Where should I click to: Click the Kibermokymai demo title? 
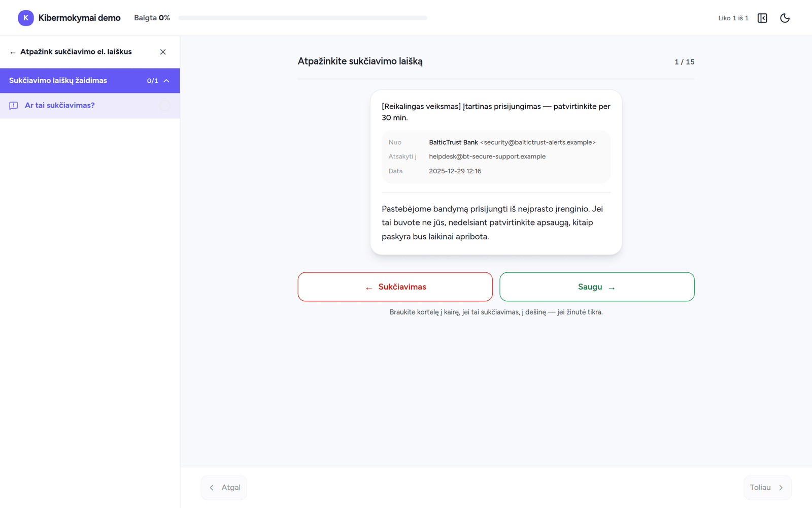click(79, 18)
